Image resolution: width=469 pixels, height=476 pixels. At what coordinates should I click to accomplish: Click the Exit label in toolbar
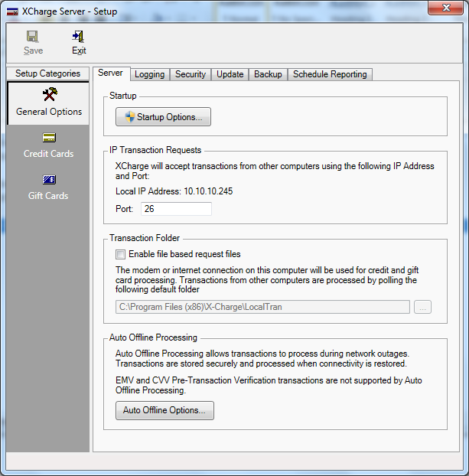click(79, 51)
